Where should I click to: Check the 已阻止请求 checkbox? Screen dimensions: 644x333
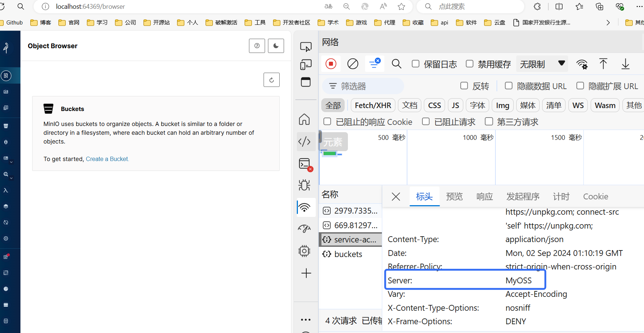[x=426, y=122]
